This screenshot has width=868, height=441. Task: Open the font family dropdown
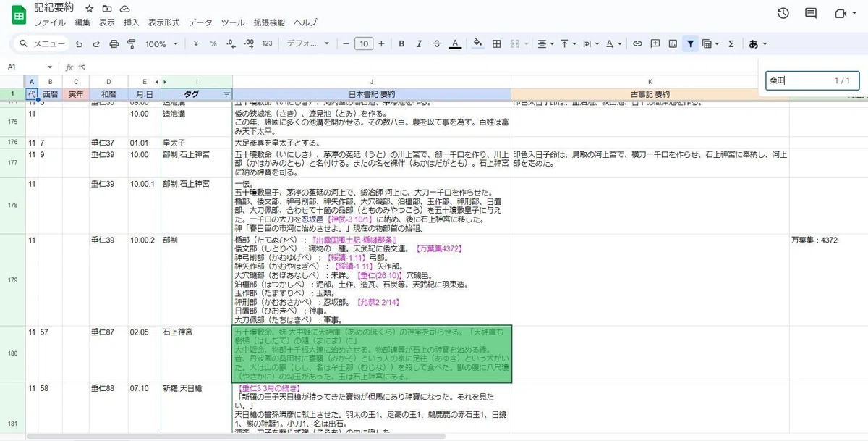click(308, 44)
